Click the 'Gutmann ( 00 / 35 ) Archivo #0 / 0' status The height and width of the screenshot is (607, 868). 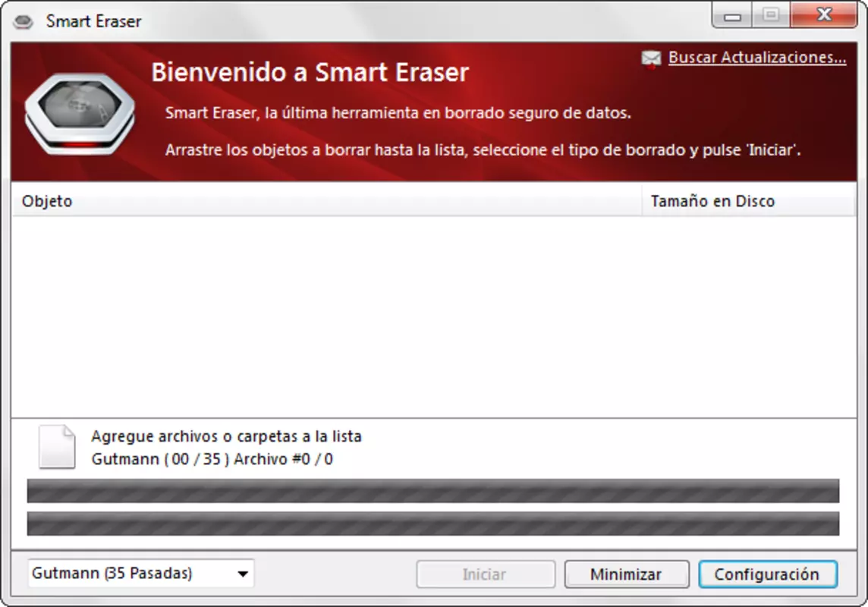pyautogui.click(x=212, y=459)
